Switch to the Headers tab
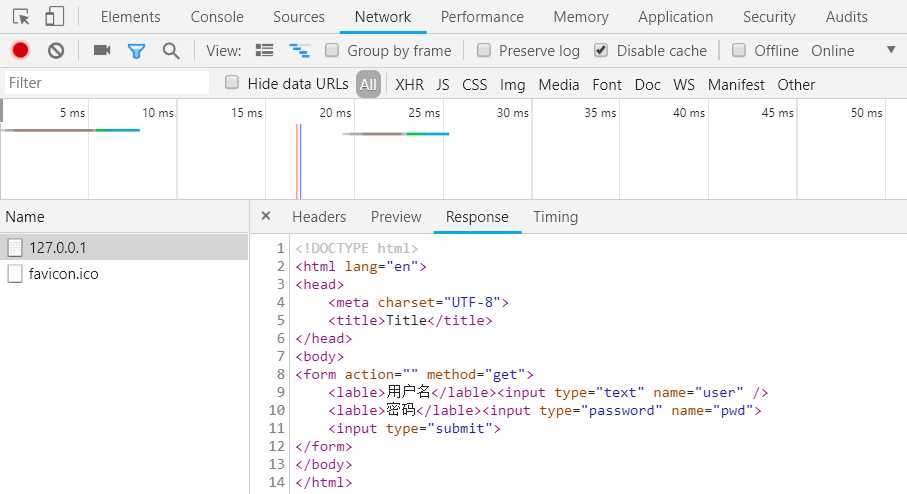Viewport: 907px width, 494px height. [319, 217]
